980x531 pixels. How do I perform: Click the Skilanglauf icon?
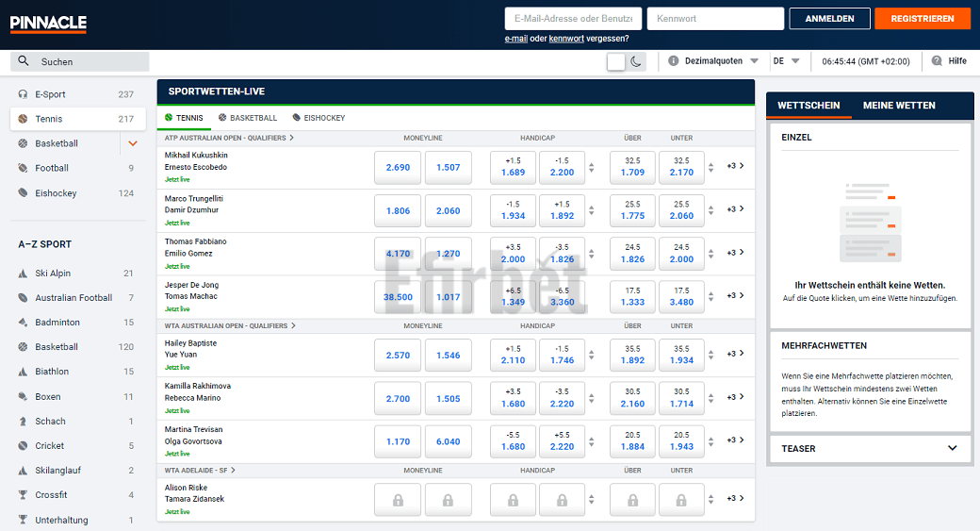pos(24,471)
